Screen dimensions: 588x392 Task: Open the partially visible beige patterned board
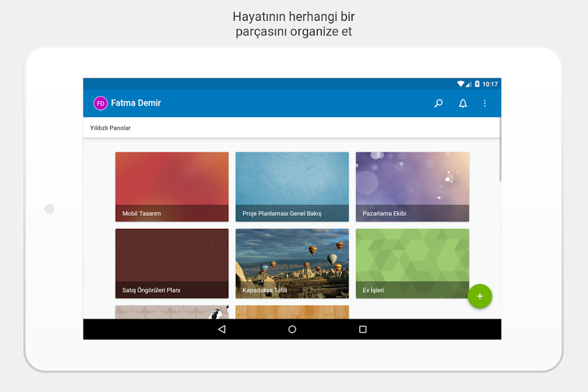click(x=172, y=312)
